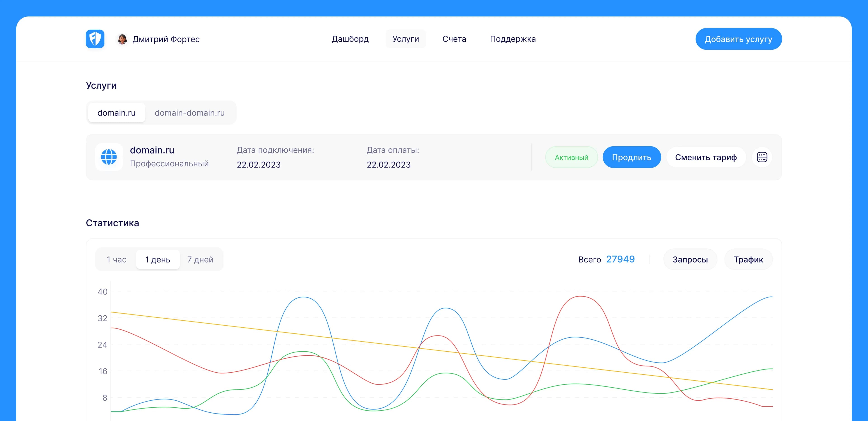The image size is (868, 421).
Task: Open the user avatar of Дмитрий Фортес
Action: click(x=122, y=39)
